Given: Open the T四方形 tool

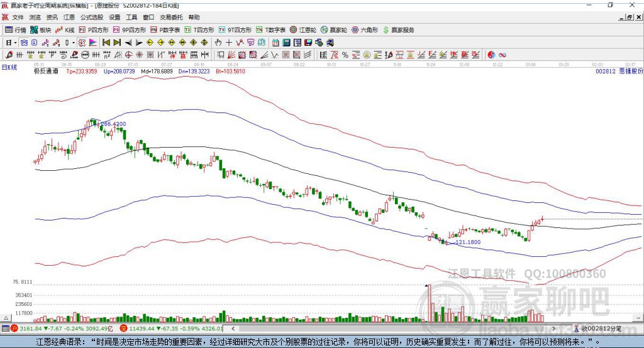Looking at the screenshot, I should 199,30.
